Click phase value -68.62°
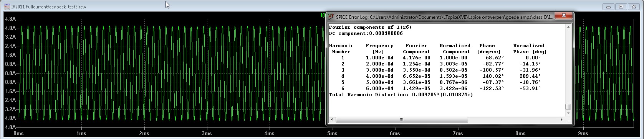644x139 pixels. (x=493, y=58)
